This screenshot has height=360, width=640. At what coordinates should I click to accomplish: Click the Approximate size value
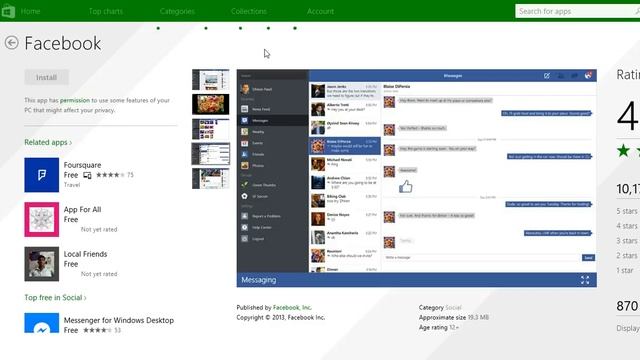[478, 318]
